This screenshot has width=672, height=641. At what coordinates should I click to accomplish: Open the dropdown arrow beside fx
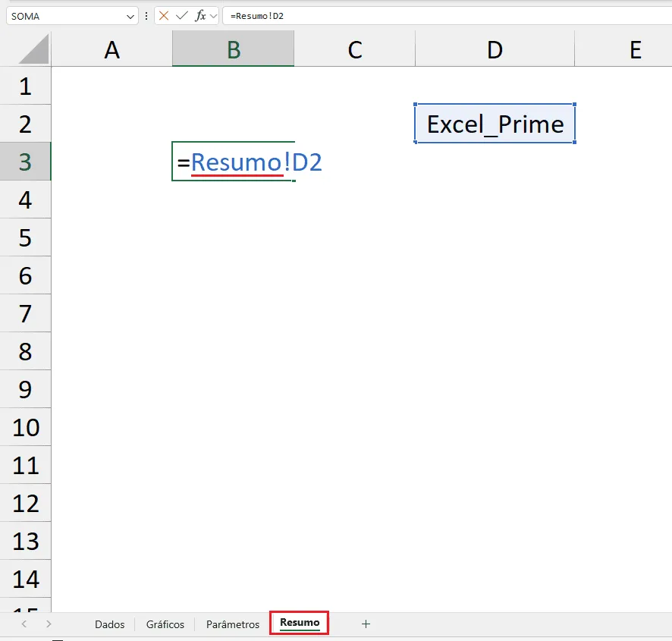[213, 16]
